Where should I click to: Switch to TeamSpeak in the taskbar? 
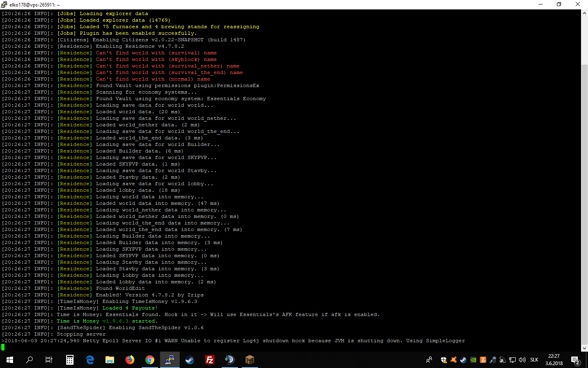(229, 360)
